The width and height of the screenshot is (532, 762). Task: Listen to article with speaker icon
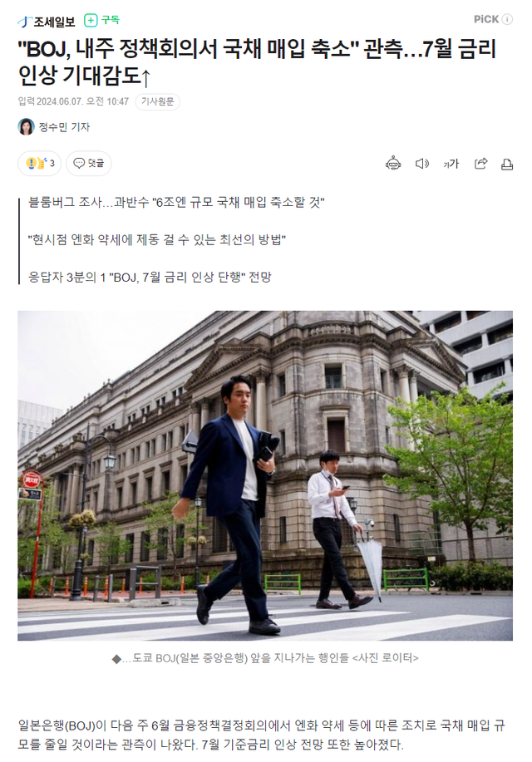pos(421,164)
